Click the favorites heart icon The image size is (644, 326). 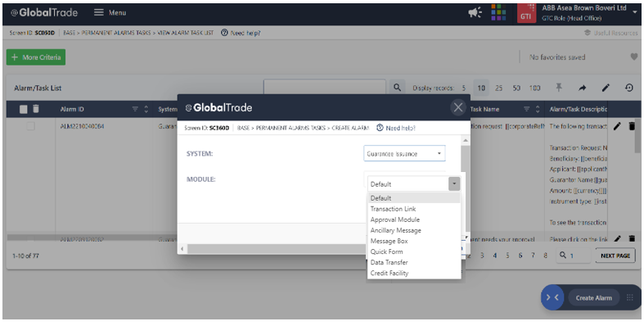634,57
